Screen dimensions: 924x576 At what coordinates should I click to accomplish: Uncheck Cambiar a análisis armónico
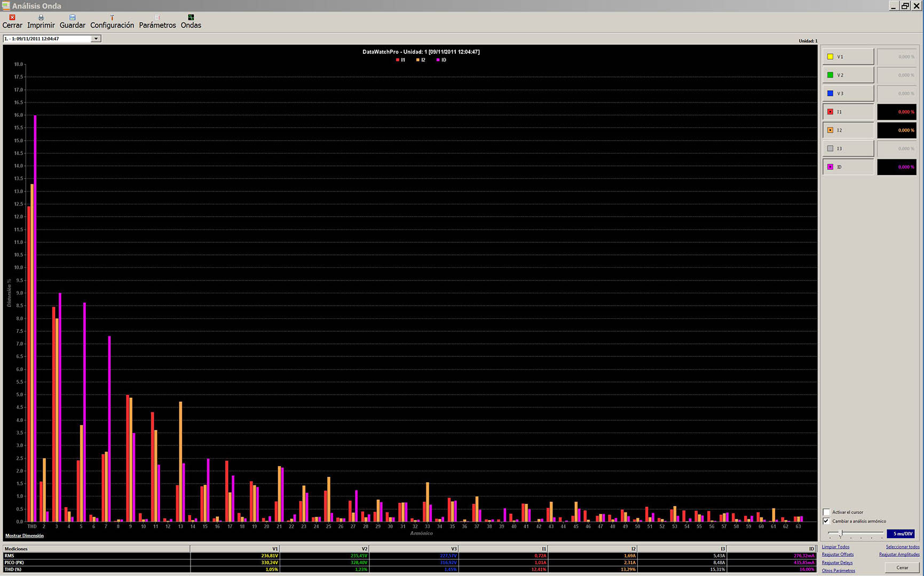pyautogui.click(x=826, y=521)
